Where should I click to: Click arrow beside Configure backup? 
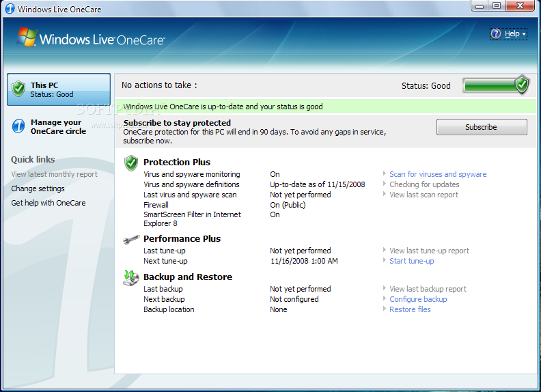click(x=385, y=298)
